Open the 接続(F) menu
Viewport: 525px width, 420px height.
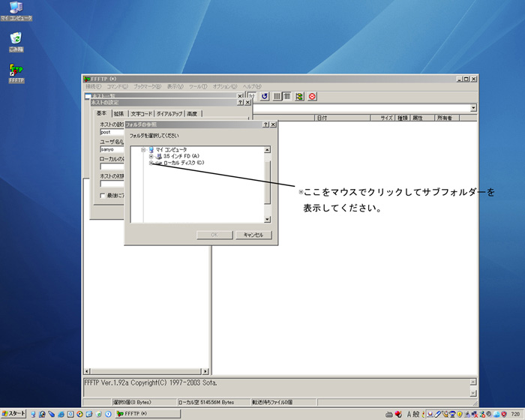point(93,86)
